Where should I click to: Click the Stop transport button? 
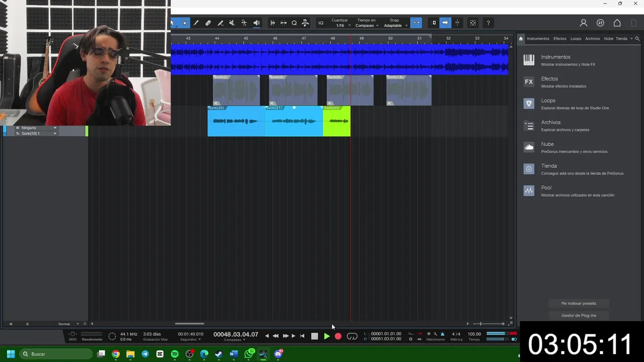click(x=314, y=336)
